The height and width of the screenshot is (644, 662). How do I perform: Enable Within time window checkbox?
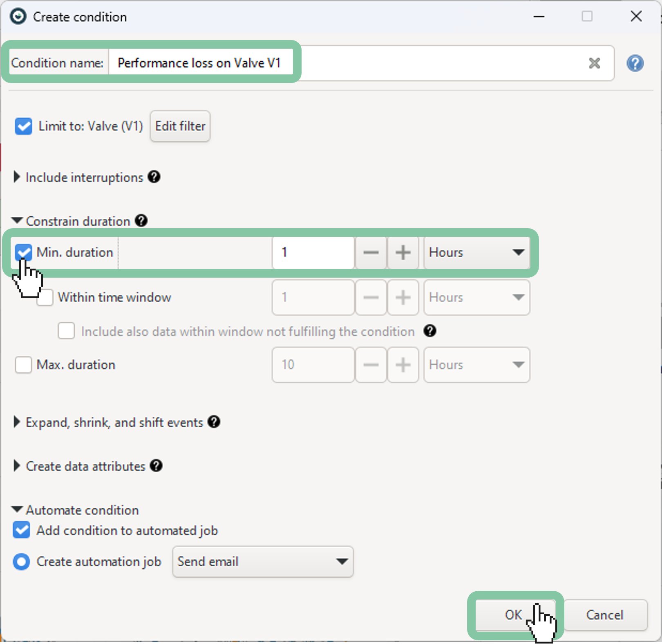(x=46, y=297)
